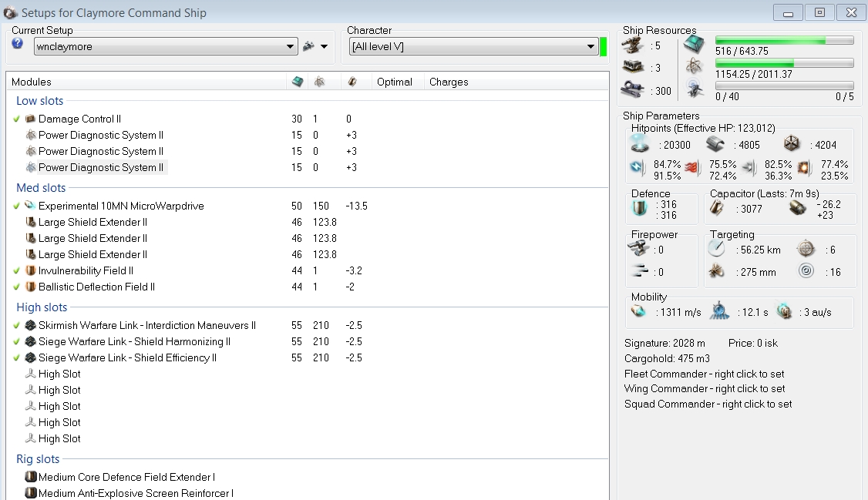Click the align time icon in Mobility
The width and height of the screenshot is (868, 500).
(720, 310)
